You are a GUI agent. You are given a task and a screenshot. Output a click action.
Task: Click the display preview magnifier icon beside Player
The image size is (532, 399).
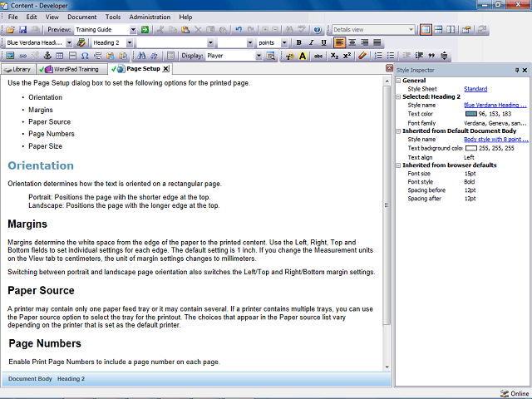270,56
